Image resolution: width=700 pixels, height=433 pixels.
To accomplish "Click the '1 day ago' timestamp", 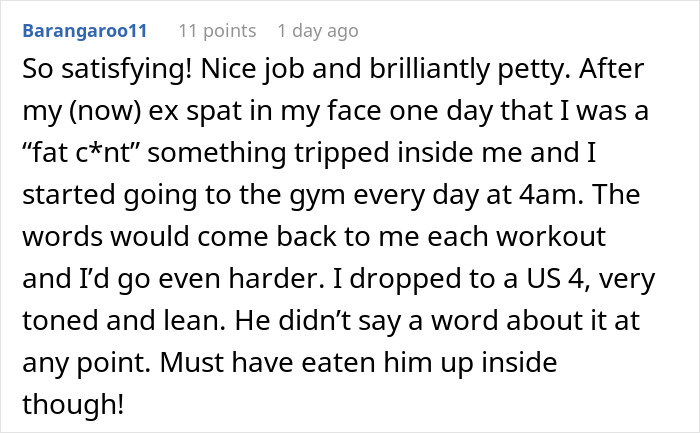I will [317, 31].
